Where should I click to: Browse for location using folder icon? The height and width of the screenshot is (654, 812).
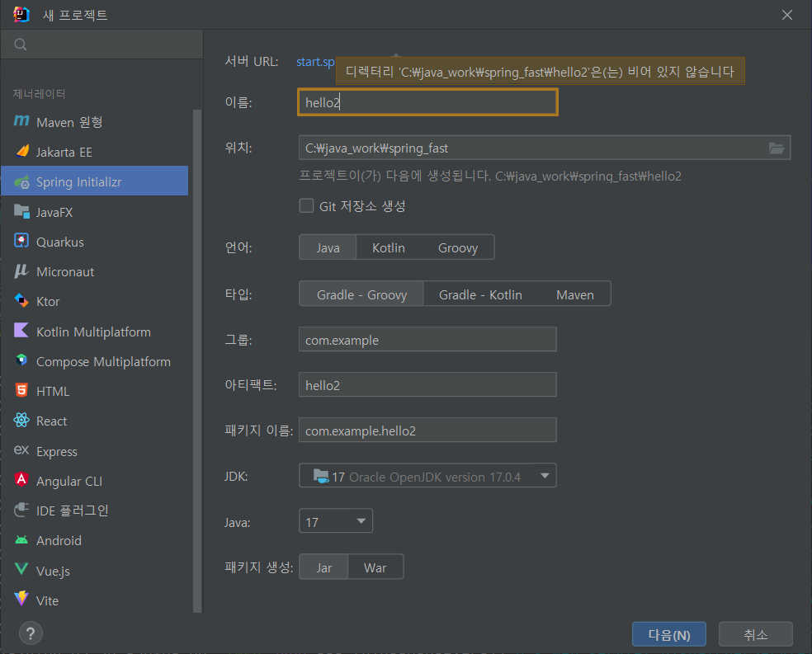click(776, 148)
